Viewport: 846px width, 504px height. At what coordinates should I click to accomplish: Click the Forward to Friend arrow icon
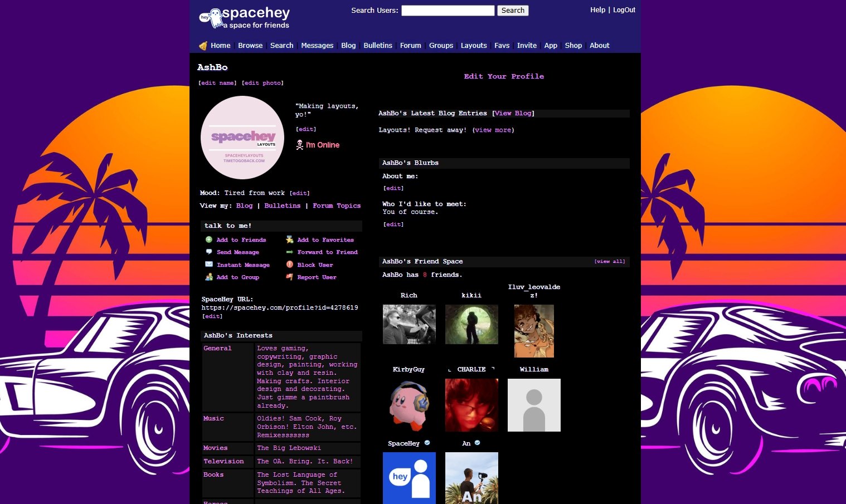click(x=290, y=252)
